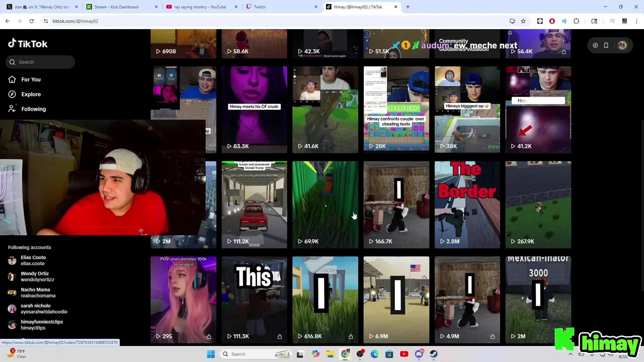The image size is (644, 362).
Task: Open YouTube app from the taskbar
Action: point(404,354)
